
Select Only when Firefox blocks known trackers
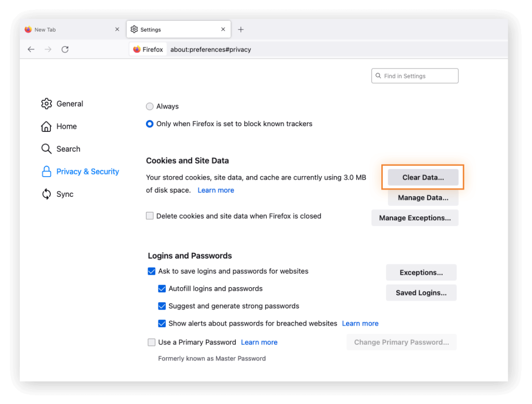click(x=150, y=124)
